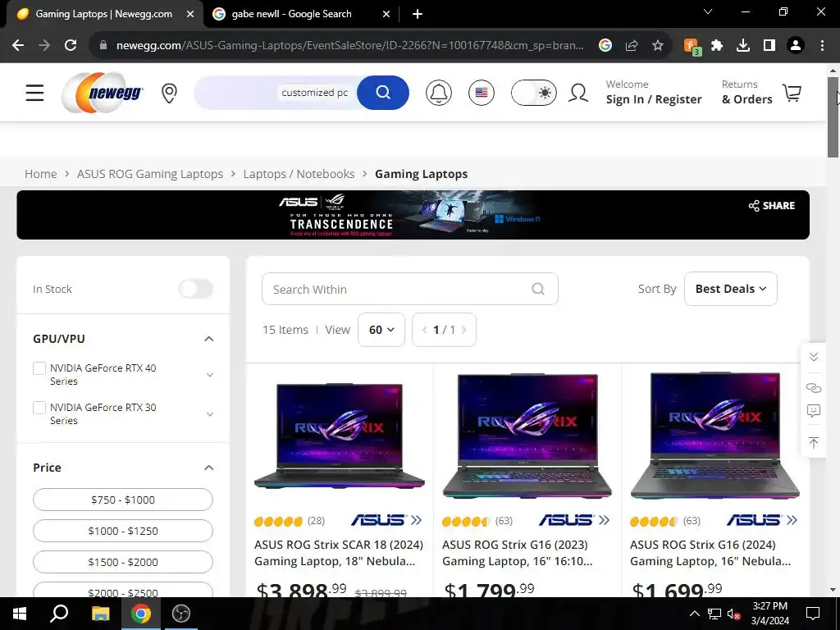Bookmark this page with star icon
The image size is (840, 630).
pos(658,46)
